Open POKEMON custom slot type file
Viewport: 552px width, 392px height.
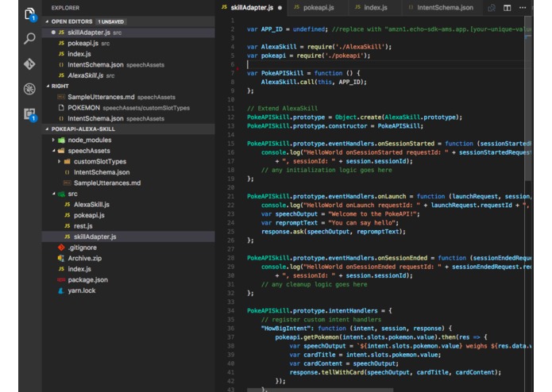click(x=128, y=108)
